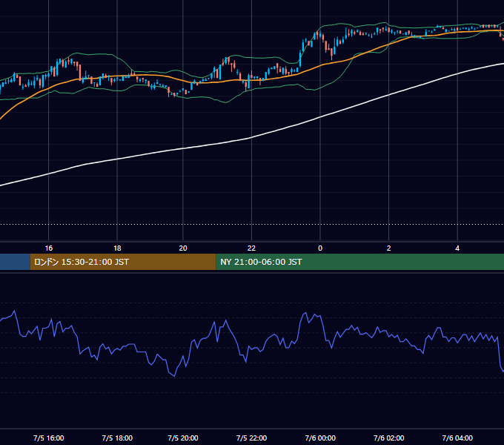504x445 pixels.
Task: Click the white dotted horizontal price line
Action: point(252,225)
